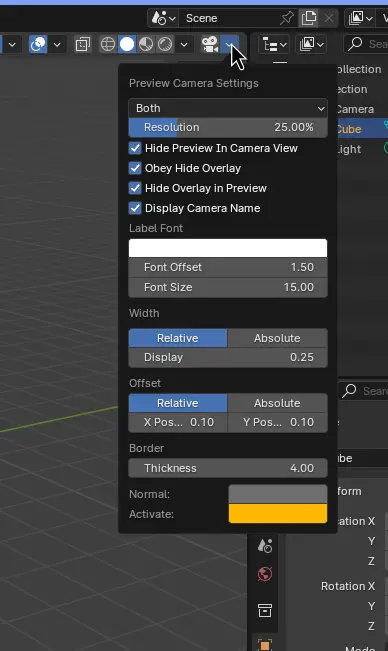This screenshot has height=651, width=388.
Task: Open the Both mode dropdown
Action: coord(228,108)
